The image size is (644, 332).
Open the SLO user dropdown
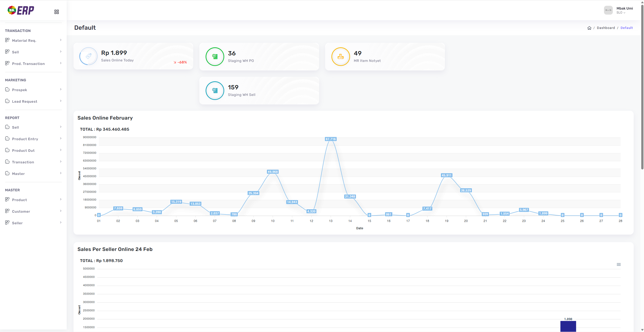[621, 13]
